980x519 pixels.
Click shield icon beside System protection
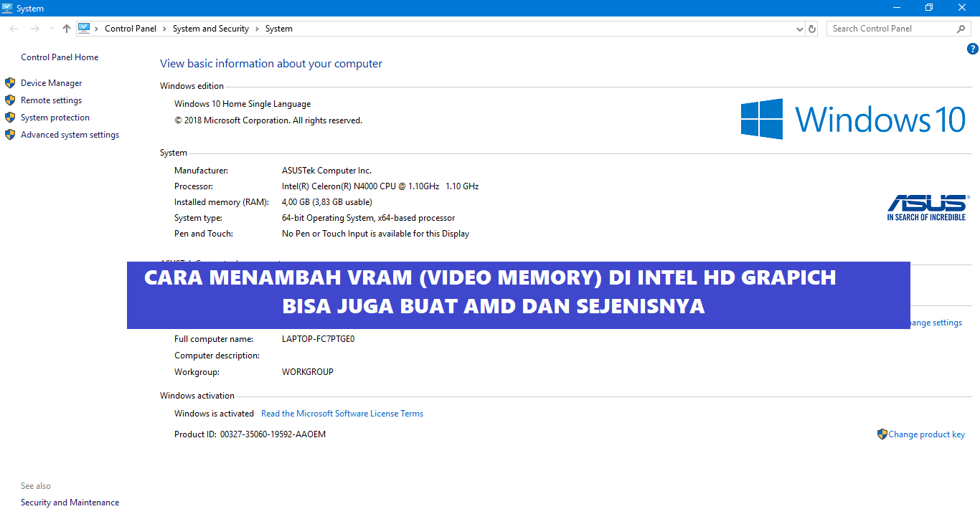point(10,118)
